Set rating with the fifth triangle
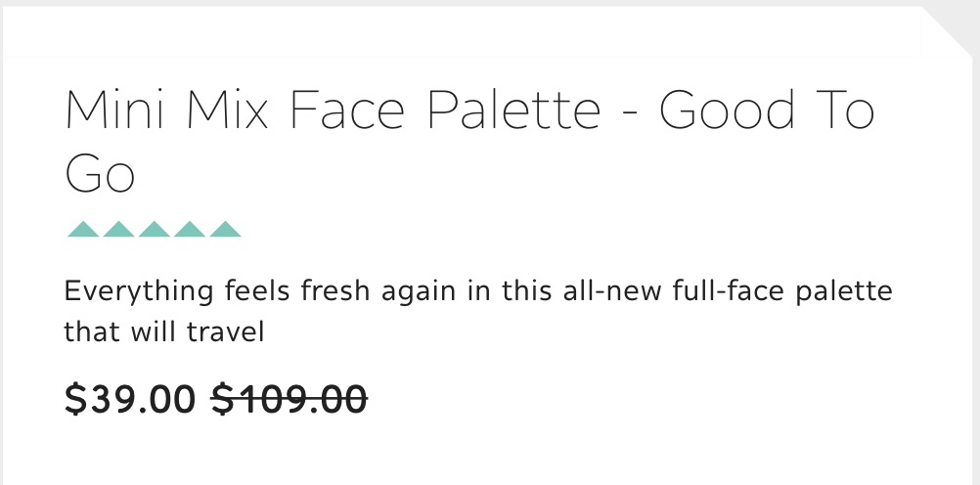 coord(225,230)
